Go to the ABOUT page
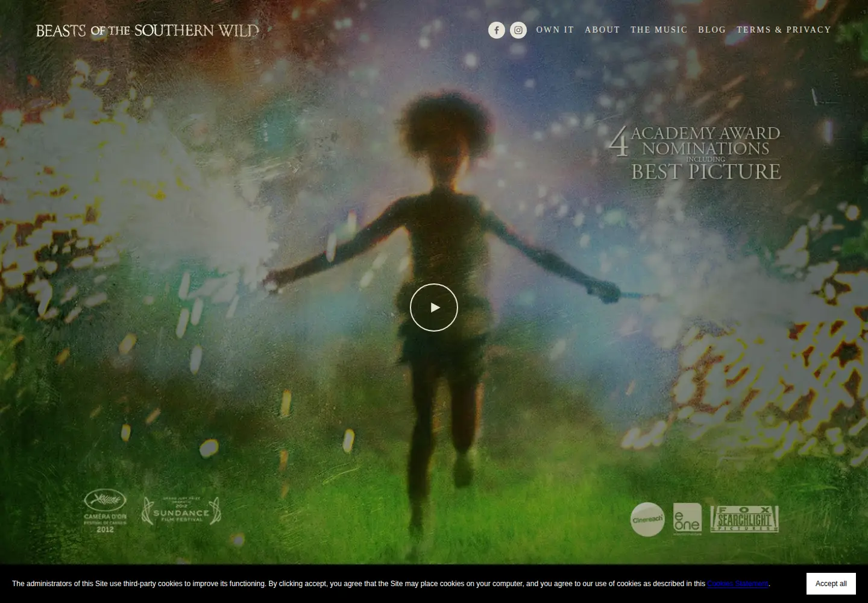Viewport: 868px width, 603px height. pos(602,30)
